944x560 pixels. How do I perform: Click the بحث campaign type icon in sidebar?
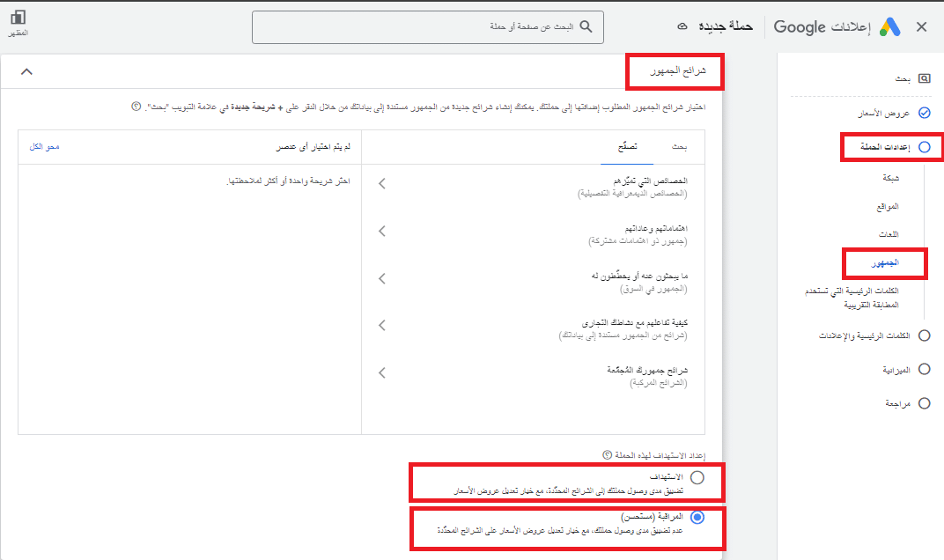(924, 78)
